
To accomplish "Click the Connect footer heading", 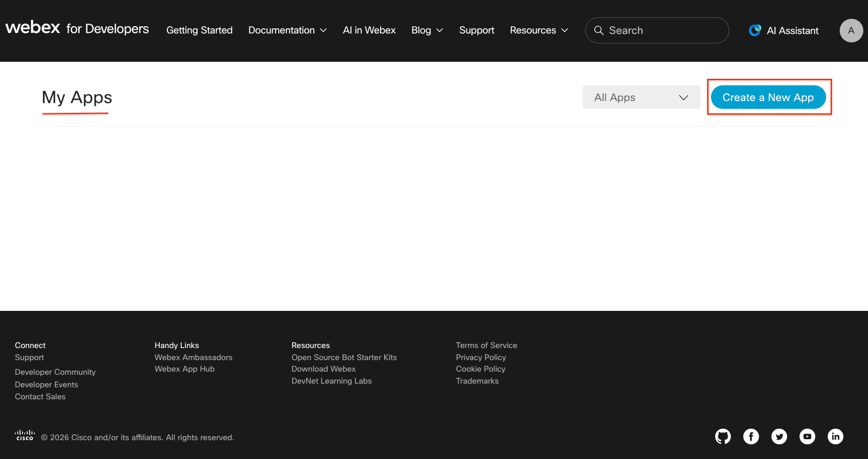I will tap(30, 345).
